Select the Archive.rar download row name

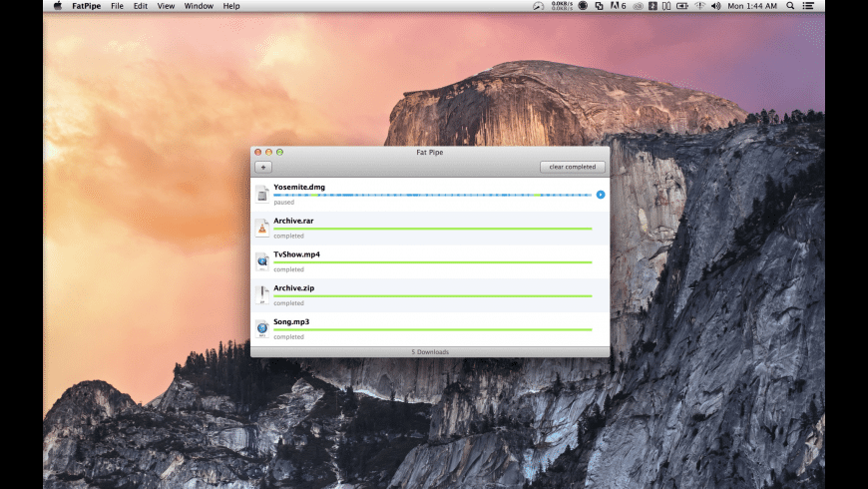click(294, 221)
